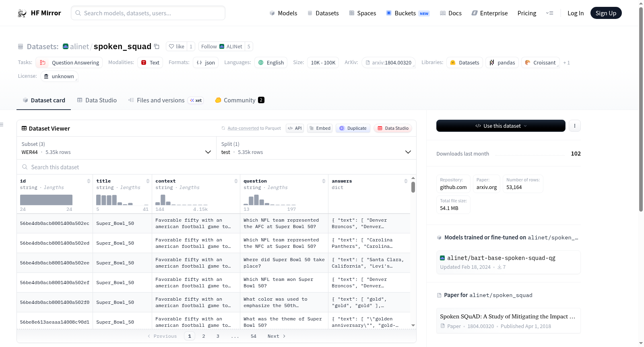644x347 pixels.
Task: Sort the context column
Action: (236, 181)
